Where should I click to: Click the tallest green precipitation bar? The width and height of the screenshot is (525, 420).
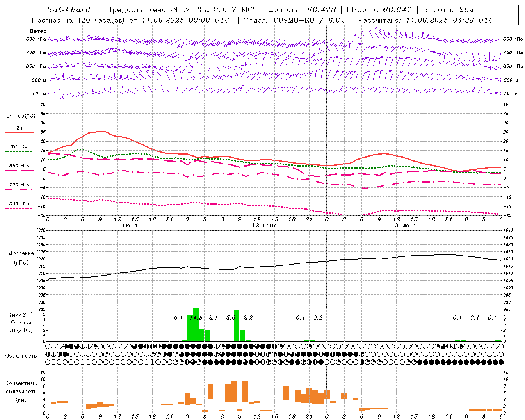196,325
